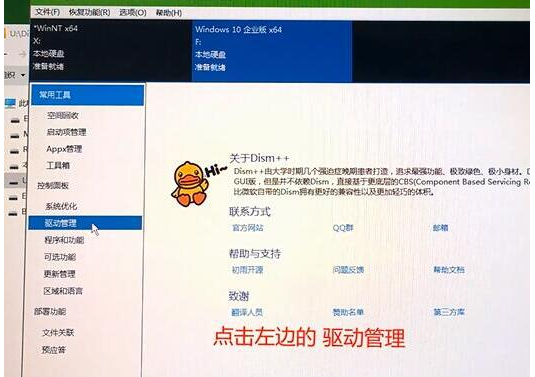Click the 控制面板 section header
Image resolution: width=535 pixels, height=377 pixels.
(53, 186)
